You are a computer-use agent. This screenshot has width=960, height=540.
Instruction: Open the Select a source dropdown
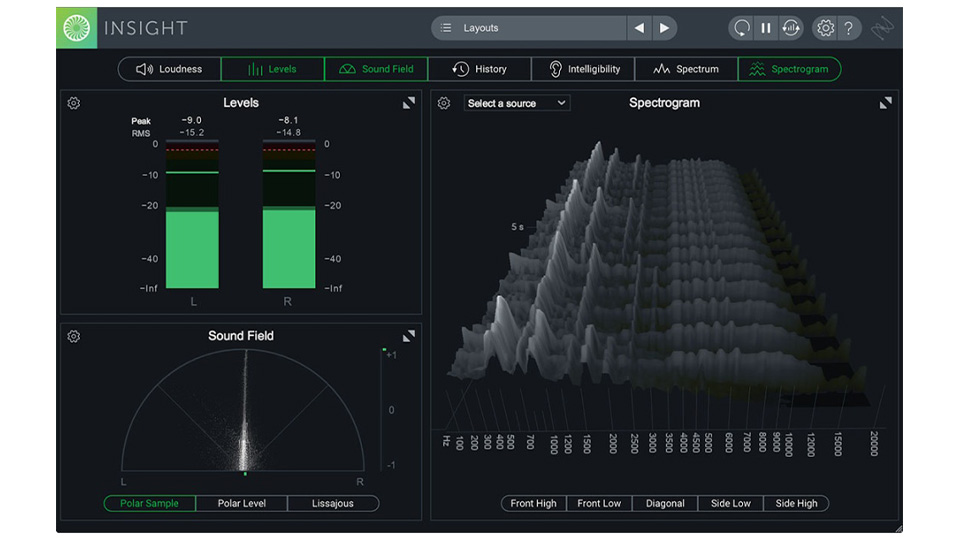[517, 103]
